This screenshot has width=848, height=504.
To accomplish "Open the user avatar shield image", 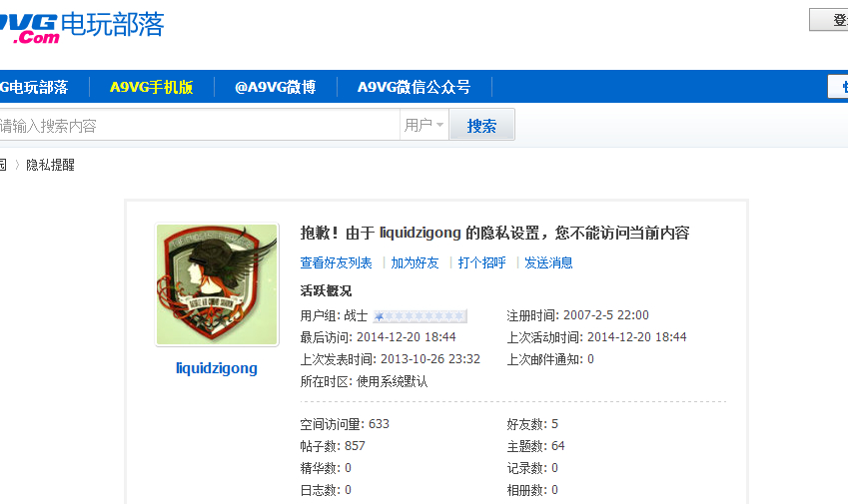I will [217, 284].
